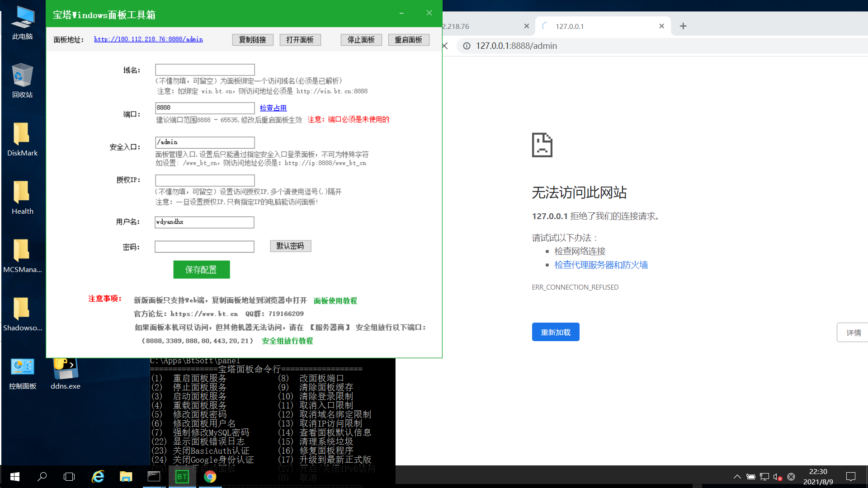Focus the 安全入口 field
Viewport: 868px width, 488px height.
tap(205, 142)
